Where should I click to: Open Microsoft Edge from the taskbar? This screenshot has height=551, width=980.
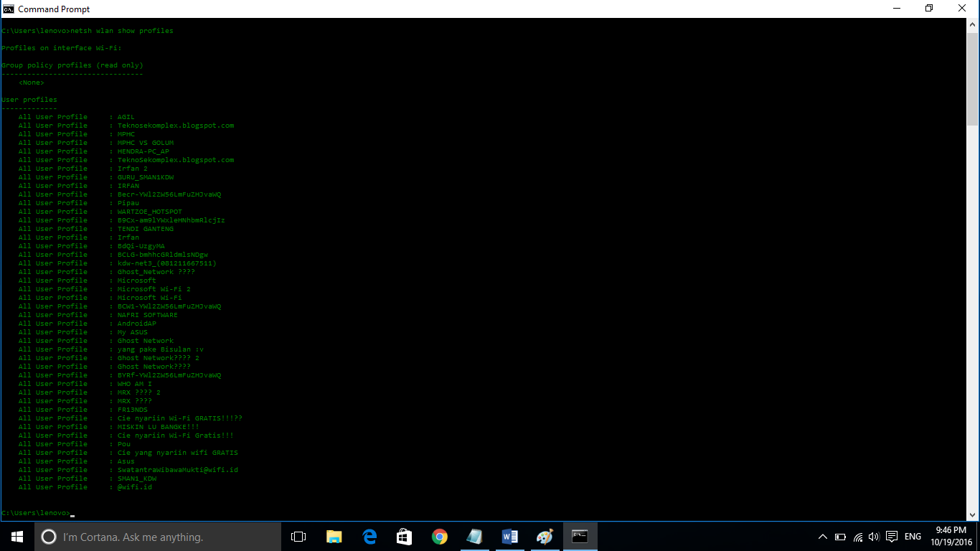pos(369,536)
